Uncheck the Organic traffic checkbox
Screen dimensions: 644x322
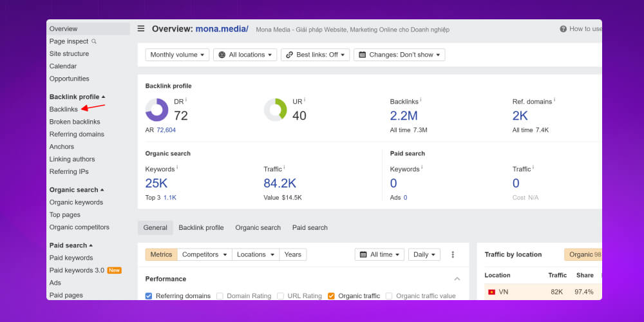coord(331,296)
